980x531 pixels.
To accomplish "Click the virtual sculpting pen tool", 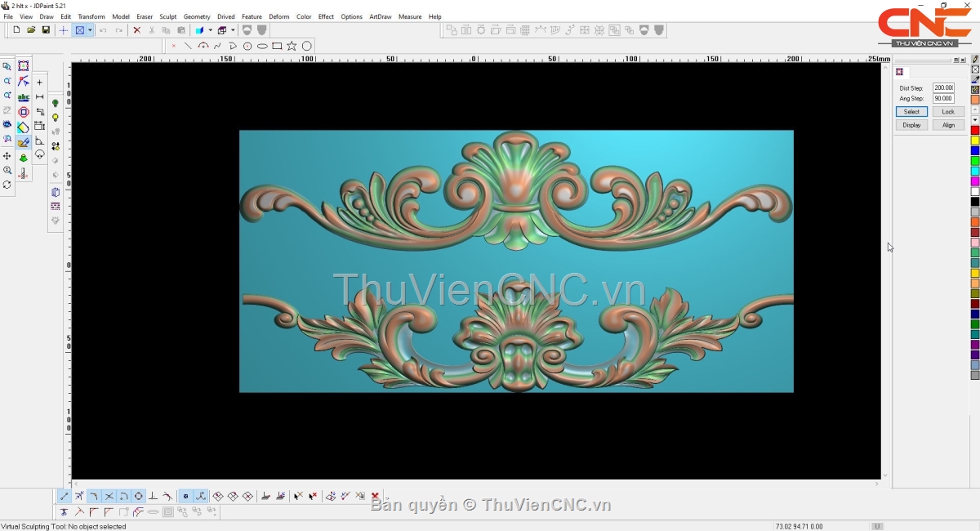I will tap(24, 142).
